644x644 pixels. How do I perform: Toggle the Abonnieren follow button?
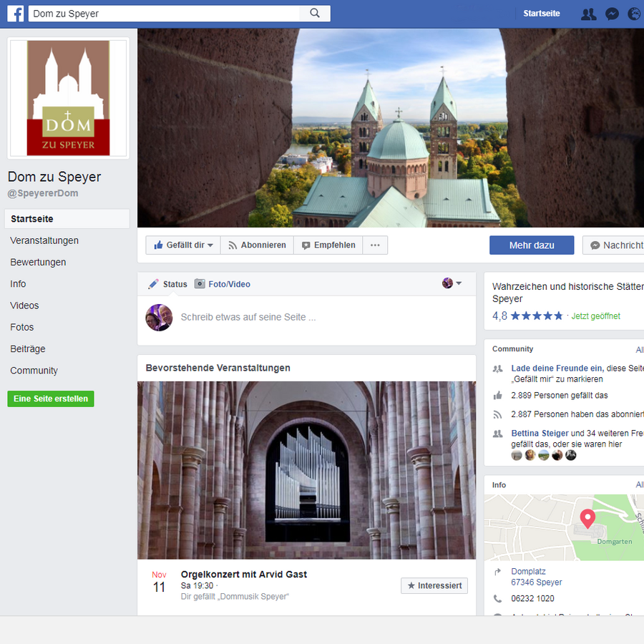click(x=257, y=245)
